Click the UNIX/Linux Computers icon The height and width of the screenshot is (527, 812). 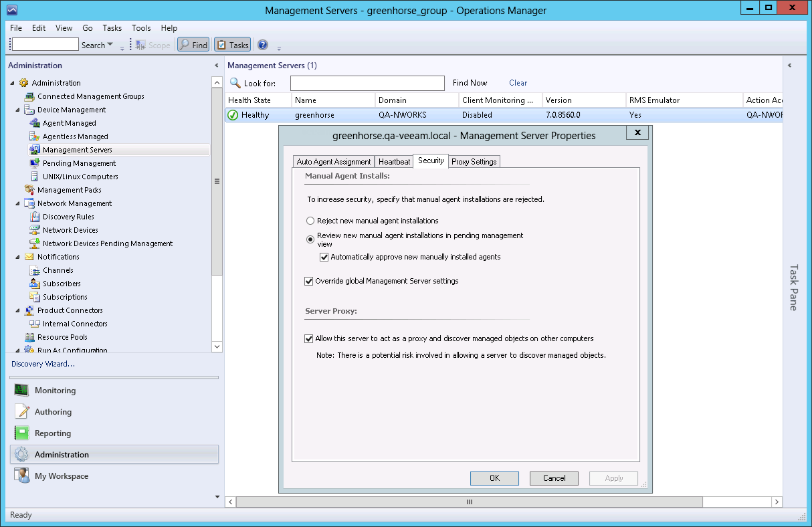pyautogui.click(x=35, y=177)
